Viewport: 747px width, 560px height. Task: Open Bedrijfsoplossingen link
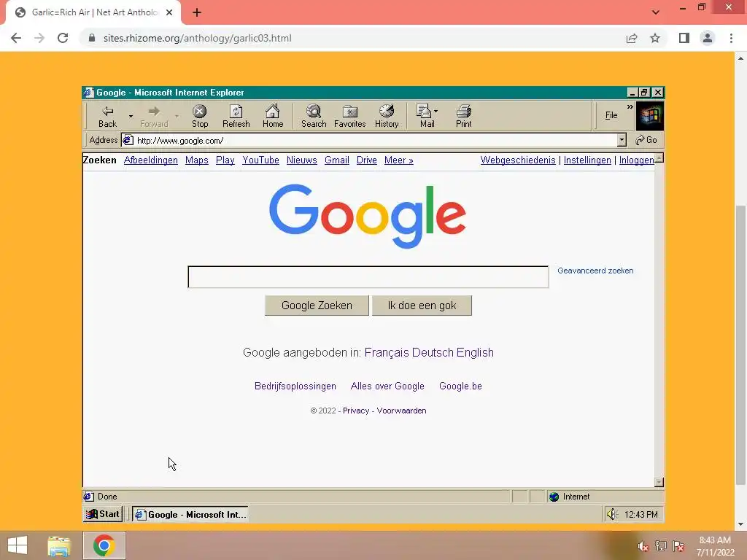tap(295, 386)
